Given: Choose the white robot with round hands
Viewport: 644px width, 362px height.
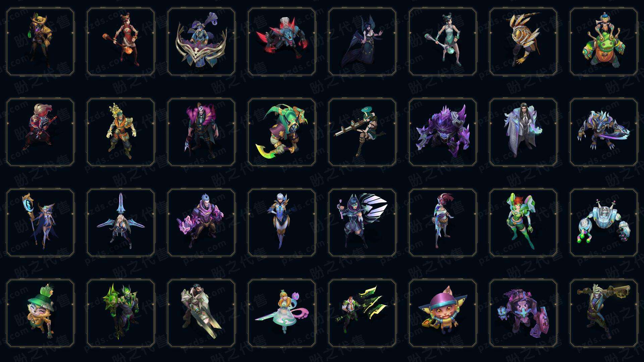Looking at the screenshot, I should [604, 223].
